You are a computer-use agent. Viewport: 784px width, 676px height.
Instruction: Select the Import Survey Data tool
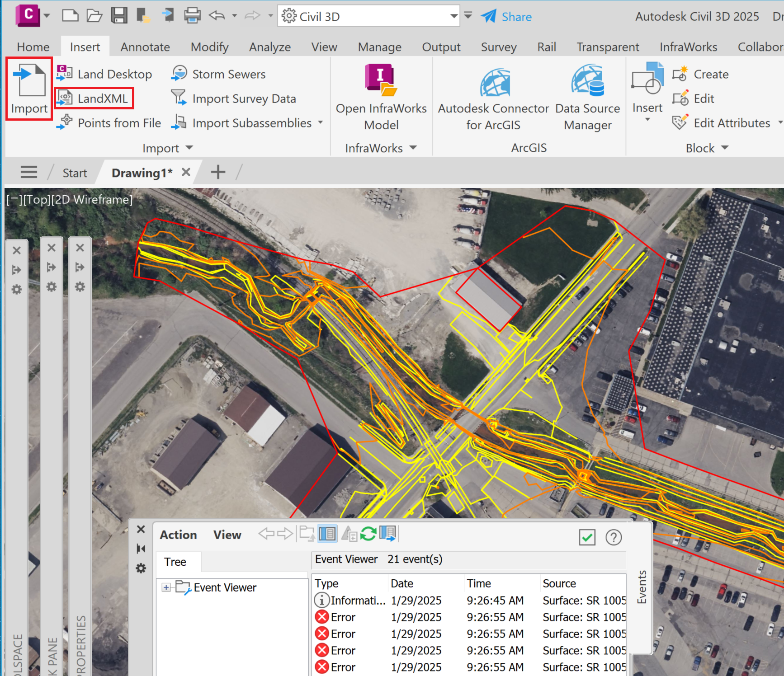point(244,99)
